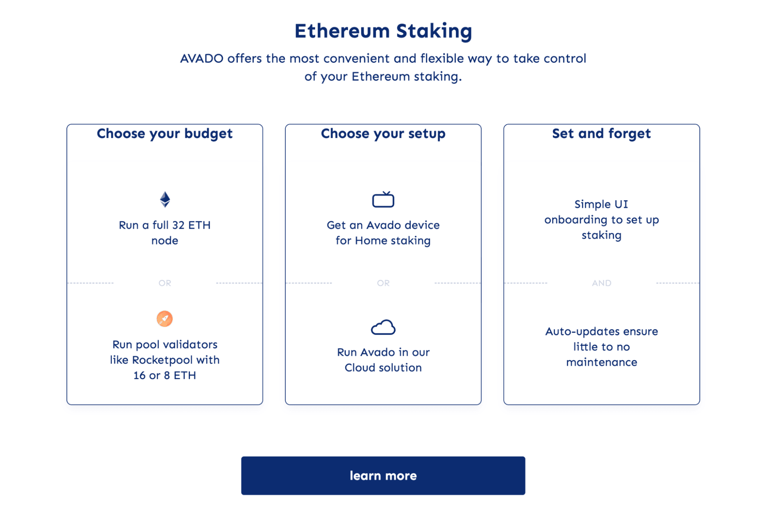This screenshot has height=532, width=773.
Task: Click the Ethereum diamond logo icon
Action: pos(165,199)
